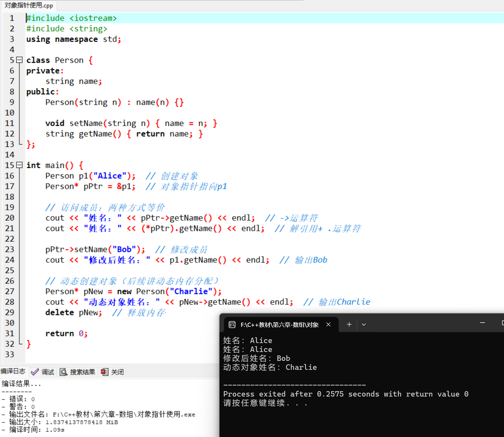Close the console tab with X
The height and width of the screenshot is (437, 504).
point(328,325)
